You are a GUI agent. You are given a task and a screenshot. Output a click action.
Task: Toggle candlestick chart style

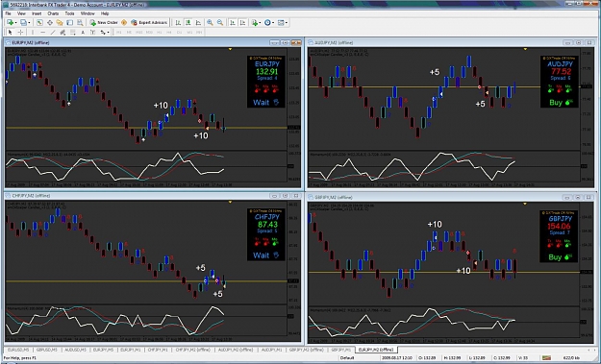[188, 23]
